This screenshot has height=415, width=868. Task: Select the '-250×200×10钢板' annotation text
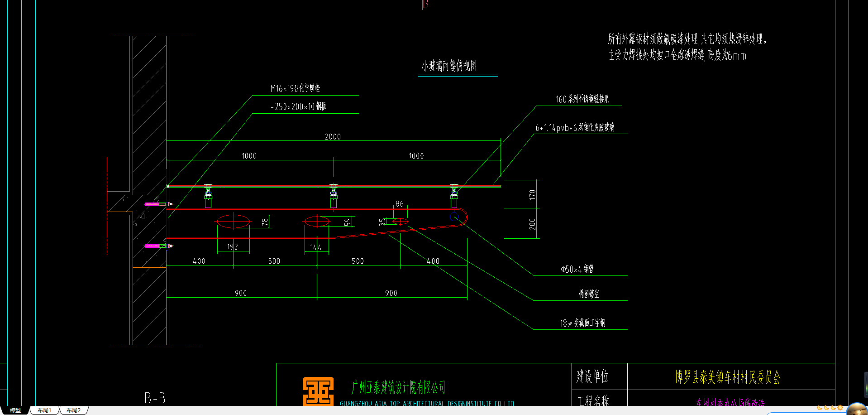coord(298,106)
